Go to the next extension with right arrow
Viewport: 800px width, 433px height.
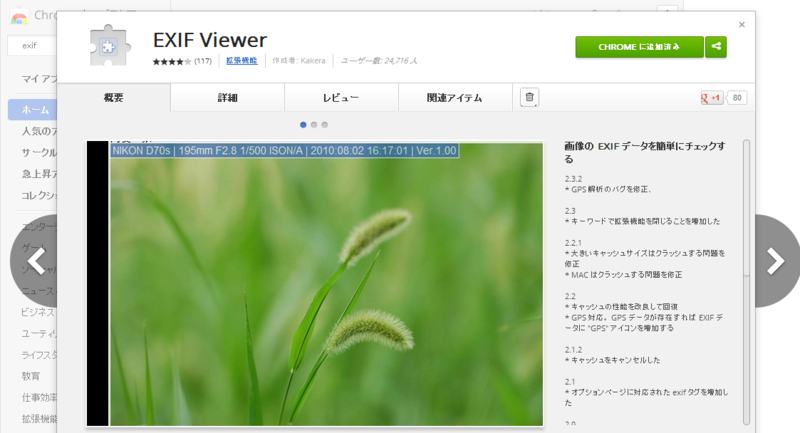(x=776, y=261)
